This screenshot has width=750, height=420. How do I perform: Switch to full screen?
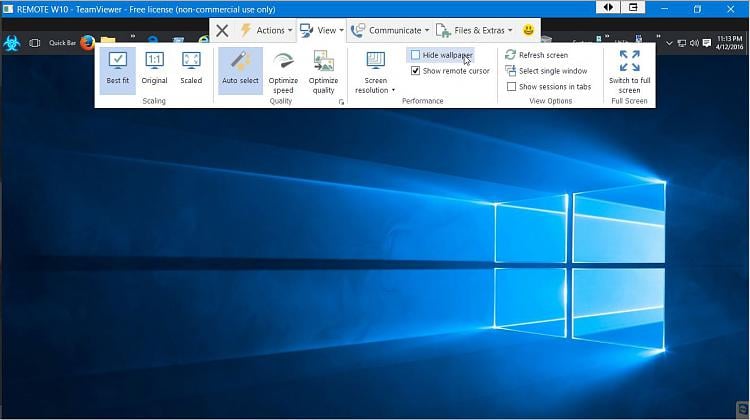pyautogui.click(x=629, y=72)
